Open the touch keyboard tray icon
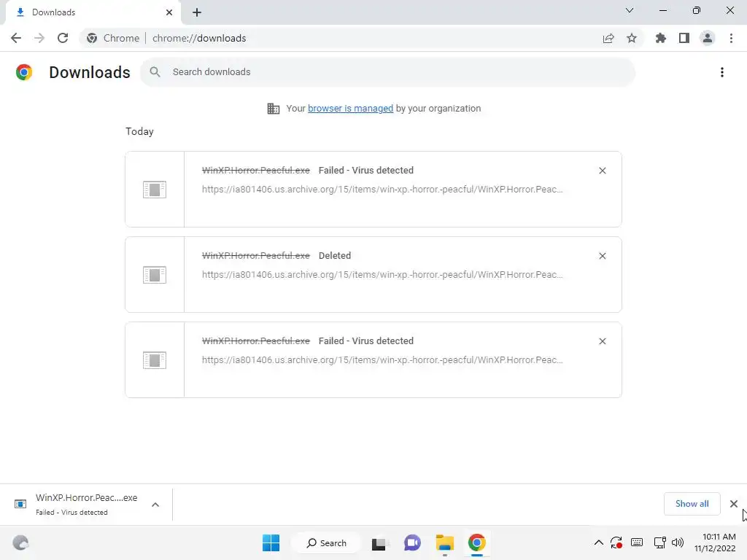The width and height of the screenshot is (747, 560). (637, 542)
